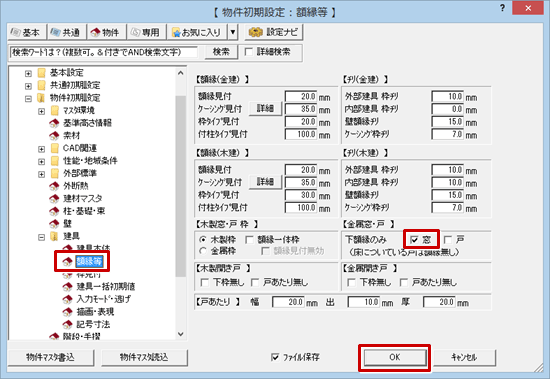Select the 金属枠 radio button
This screenshot has height=379, width=550.
(203, 251)
